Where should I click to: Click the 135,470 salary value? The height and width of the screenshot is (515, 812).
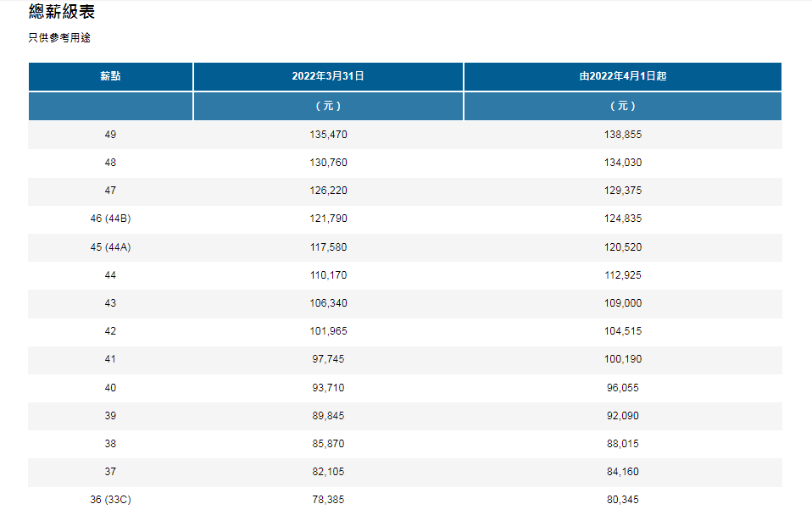tap(328, 135)
